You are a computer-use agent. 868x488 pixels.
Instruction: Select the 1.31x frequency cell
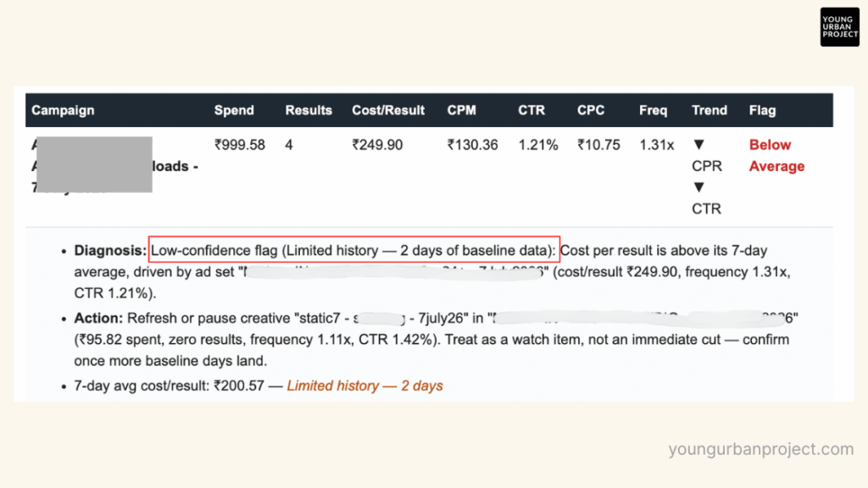(657, 145)
